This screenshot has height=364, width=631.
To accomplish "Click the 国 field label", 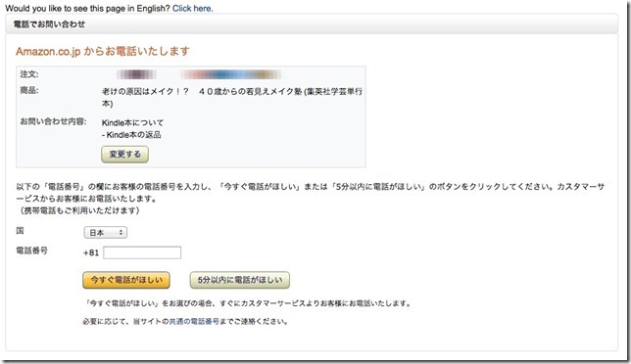I will point(20,231).
